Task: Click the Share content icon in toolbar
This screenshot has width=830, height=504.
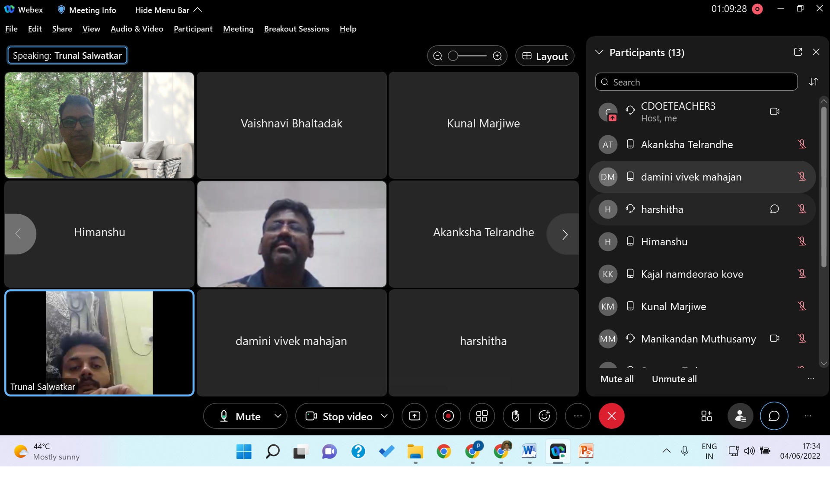Action: (x=414, y=416)
